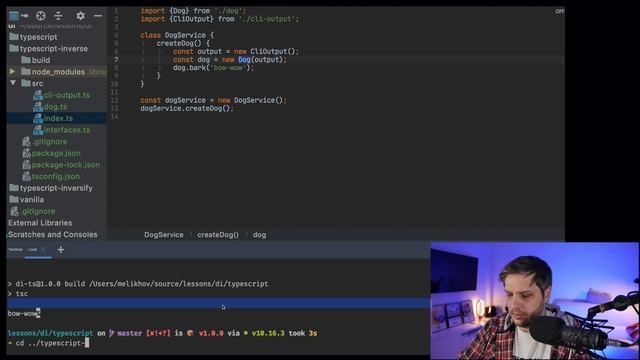The image size is (640, 360).
Task: Click 'new DogService()' on line 12
Action: coord(250,100)
